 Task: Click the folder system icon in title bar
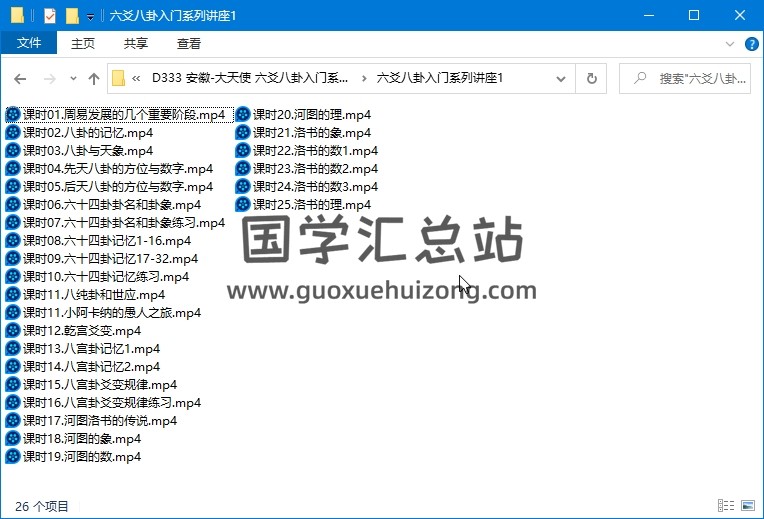pos(17,16)
